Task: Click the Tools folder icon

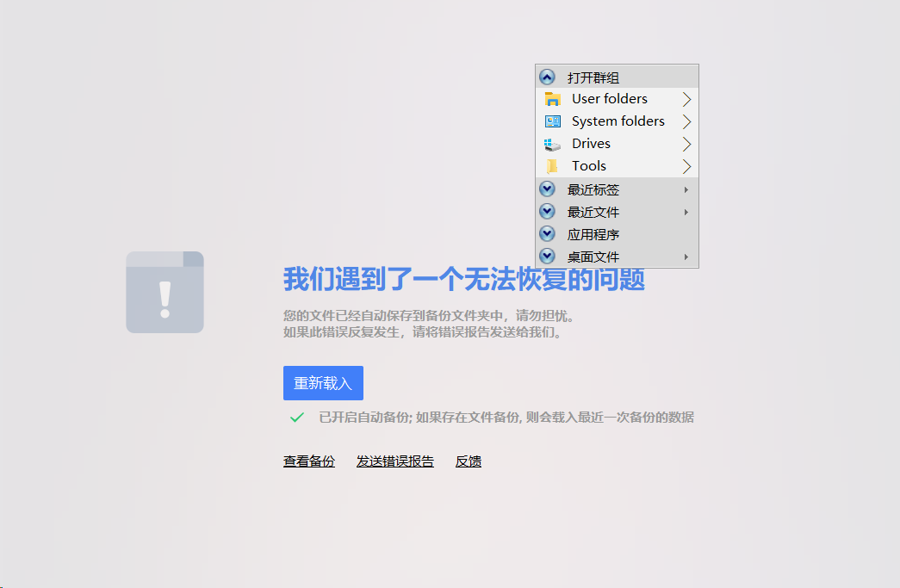Action: pyautogui.click(x=553, y=166)
